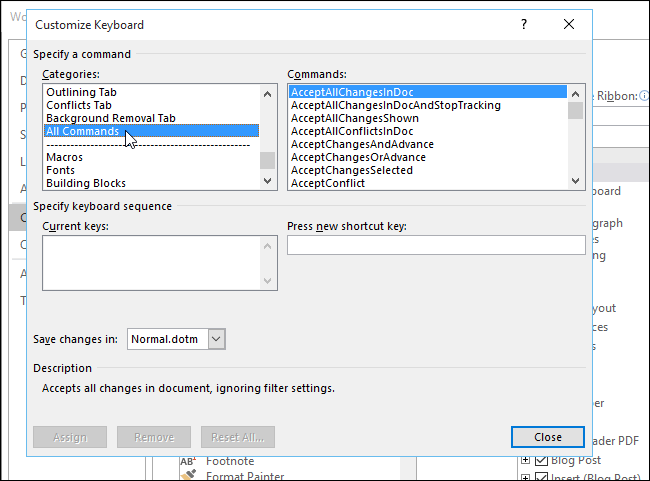650x481 pixels.
Task: Open the Save changes in dropdown
Action: tap(217, 339)
